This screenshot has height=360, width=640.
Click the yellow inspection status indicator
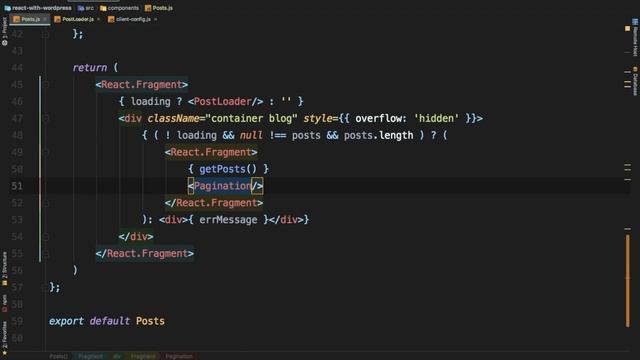627,29
